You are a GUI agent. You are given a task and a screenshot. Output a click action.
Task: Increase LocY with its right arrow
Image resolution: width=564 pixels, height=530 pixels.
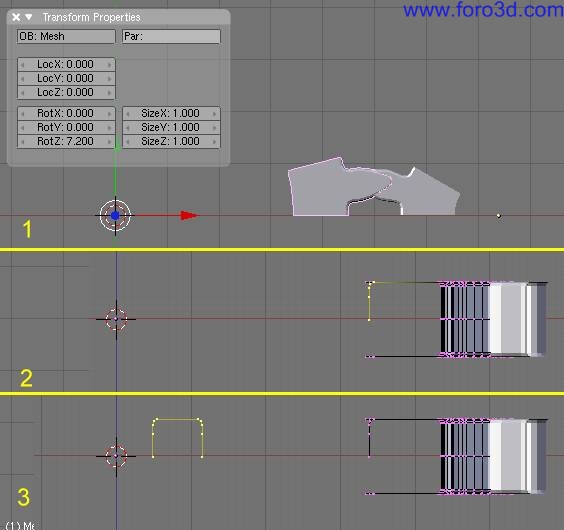coord(109,78)
